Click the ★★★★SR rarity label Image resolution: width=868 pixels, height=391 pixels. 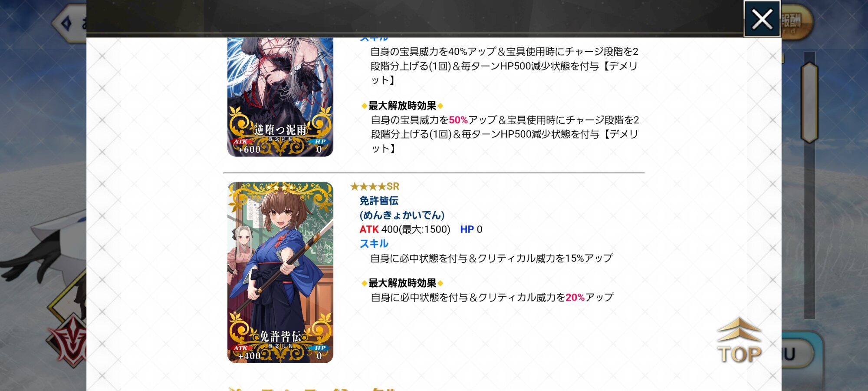(x=375, y=186)
